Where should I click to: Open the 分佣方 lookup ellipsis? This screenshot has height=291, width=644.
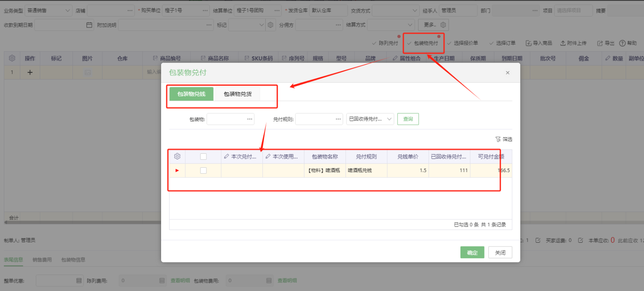[337, 25]
